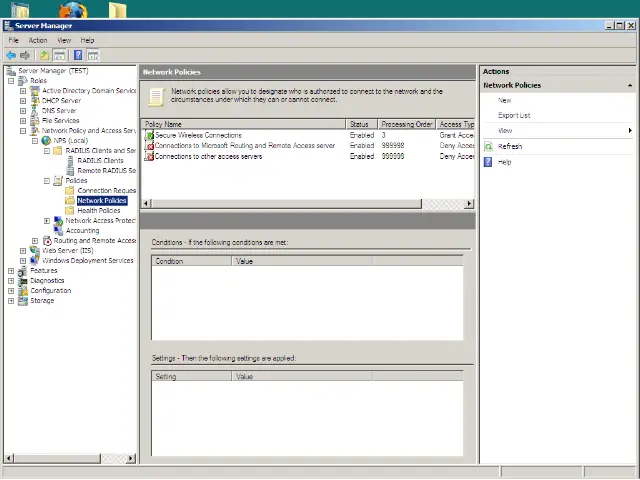The width and height of the screenshot is (640, 480).
Task: Click the NPS (Local) globe icon
Action: tap(47, 140)
